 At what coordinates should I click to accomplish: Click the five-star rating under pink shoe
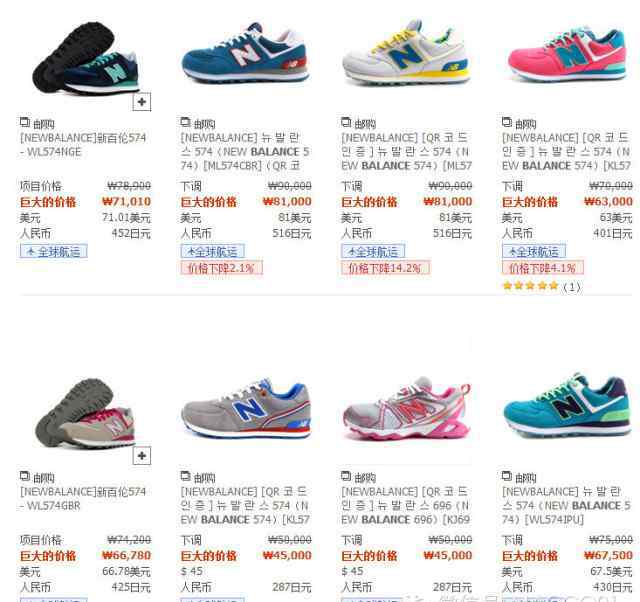coord(531,286)
